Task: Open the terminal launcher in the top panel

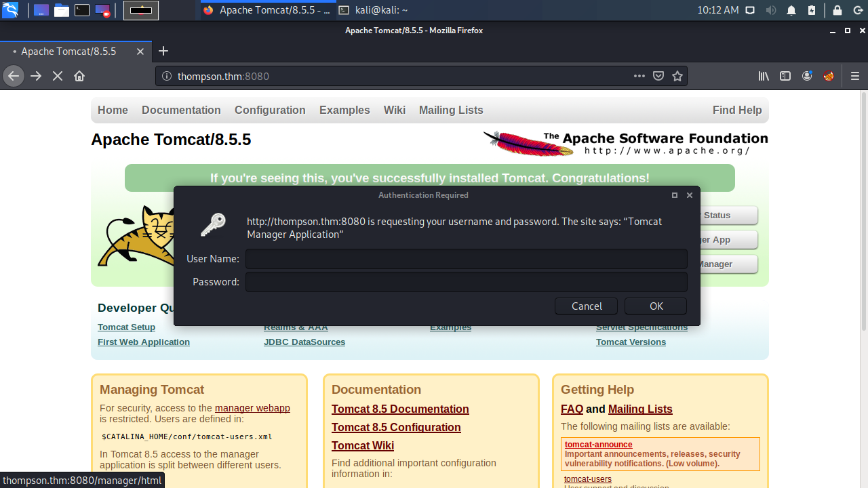Action: (x=82, y=10)
